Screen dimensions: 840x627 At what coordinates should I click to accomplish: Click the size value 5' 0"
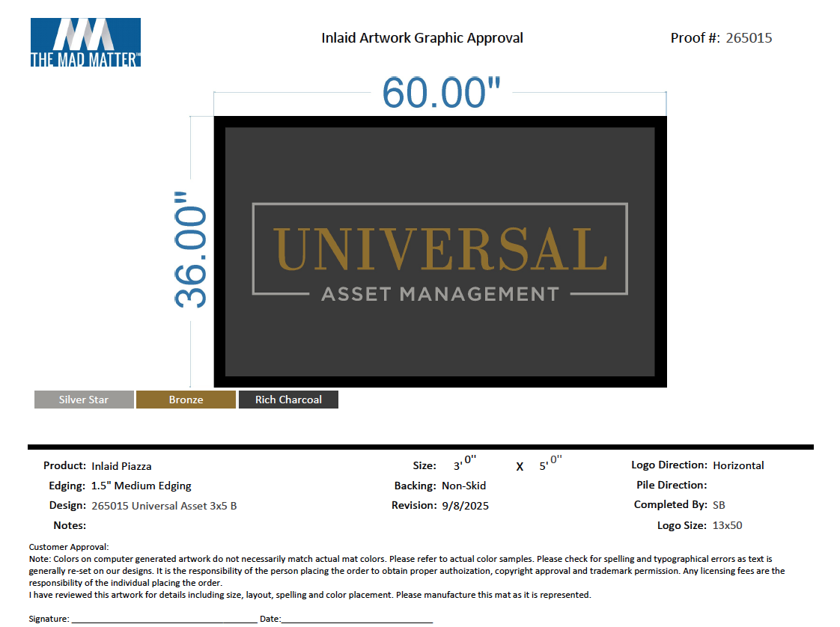click(x=551, y=463)
